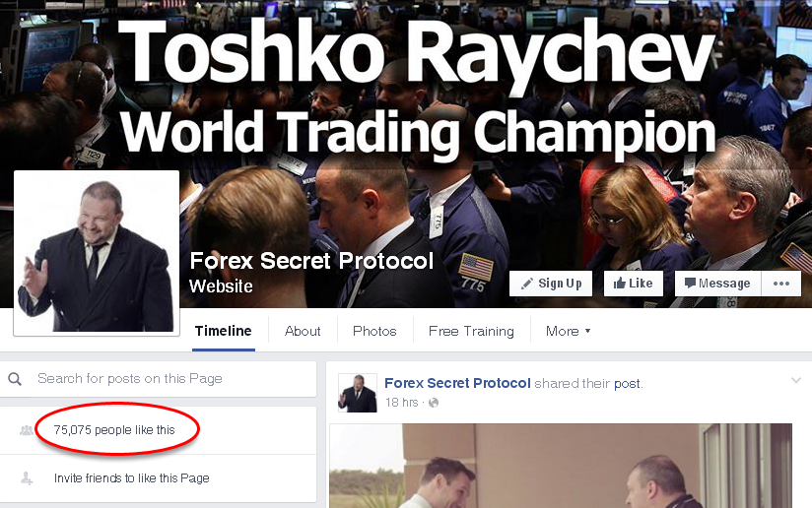Click Invite friends to like this Page
The height and width of the screenshot is (508, 812).
point(131,478)
